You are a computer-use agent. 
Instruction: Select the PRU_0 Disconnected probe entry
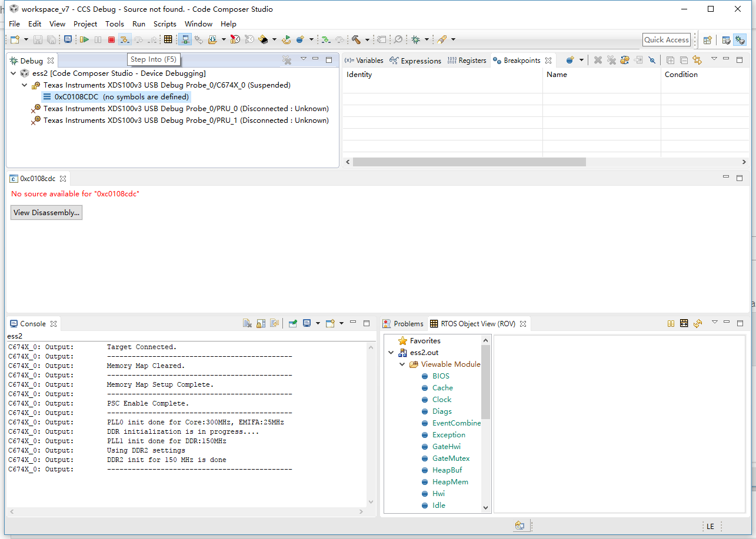(180, 109)
